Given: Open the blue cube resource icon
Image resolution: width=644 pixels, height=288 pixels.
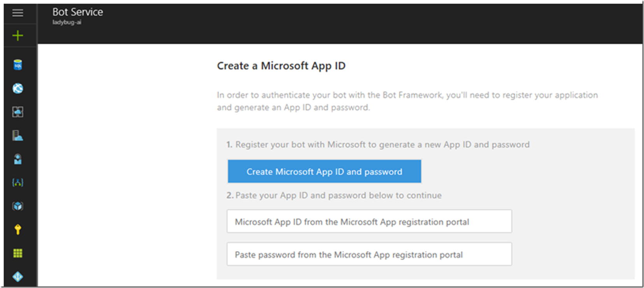Looking at the screenshot, I should [x=18, y=206].
